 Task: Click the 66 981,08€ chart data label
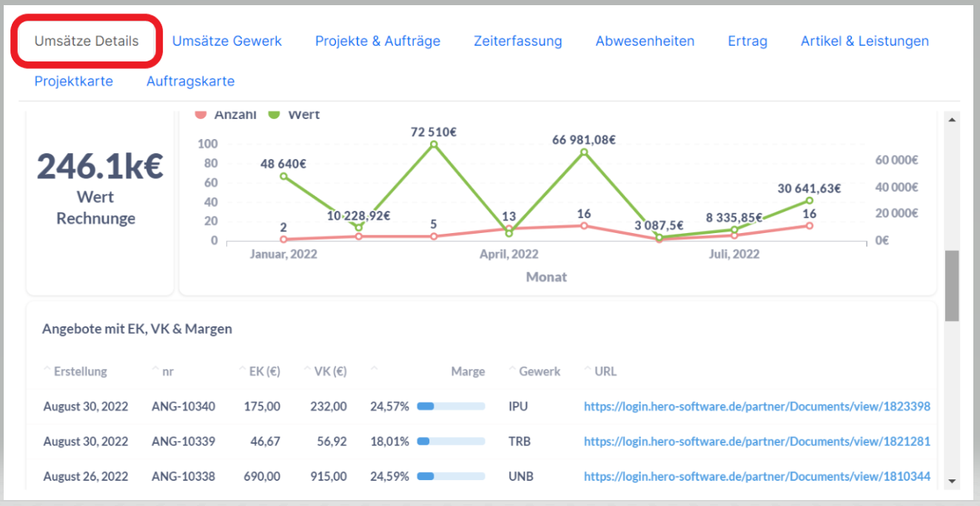point(584,139)
